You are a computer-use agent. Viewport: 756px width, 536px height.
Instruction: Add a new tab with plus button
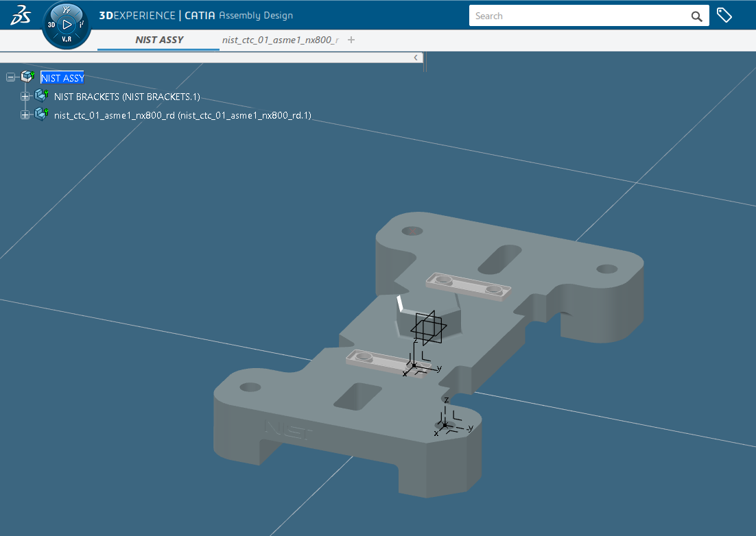point(351,40)
